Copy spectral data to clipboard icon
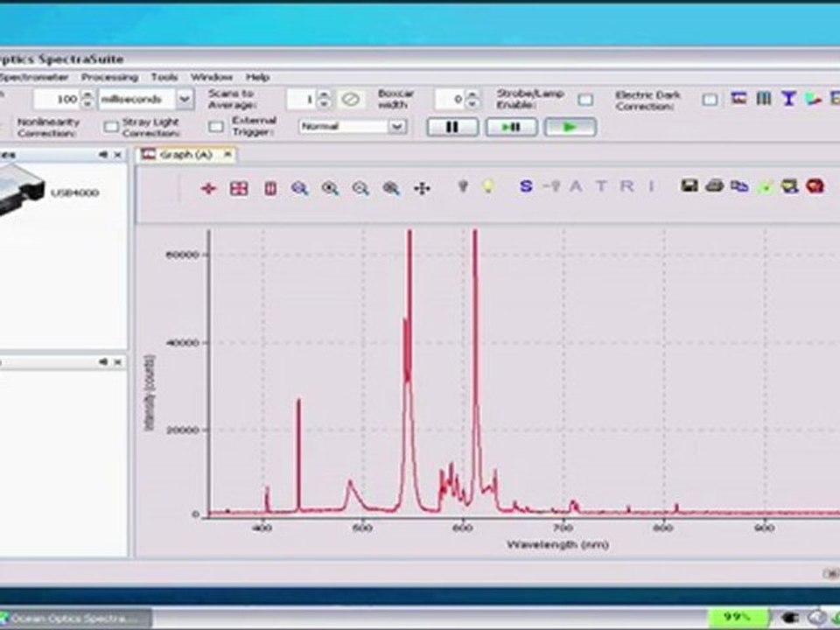 [739, 186]
